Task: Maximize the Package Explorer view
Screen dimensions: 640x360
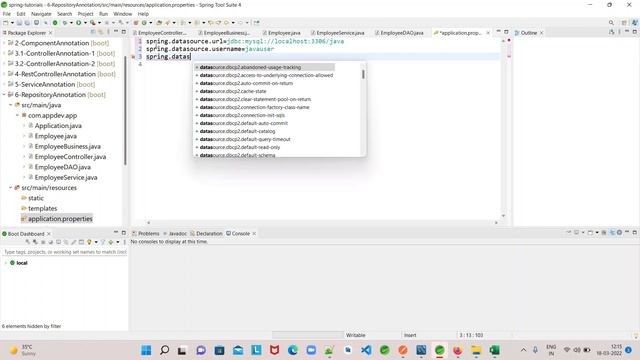Action: click(x=124, y=32)
